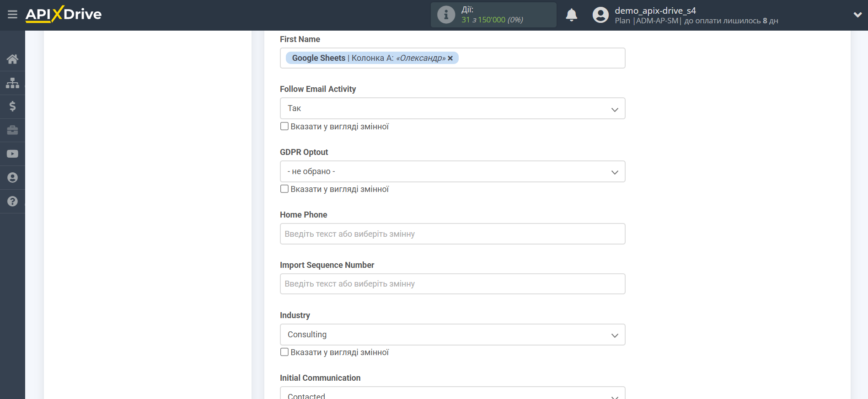This screenshot has height=399, width=868.
Task: Open the hamburger menu
Action: coord(12,15)
